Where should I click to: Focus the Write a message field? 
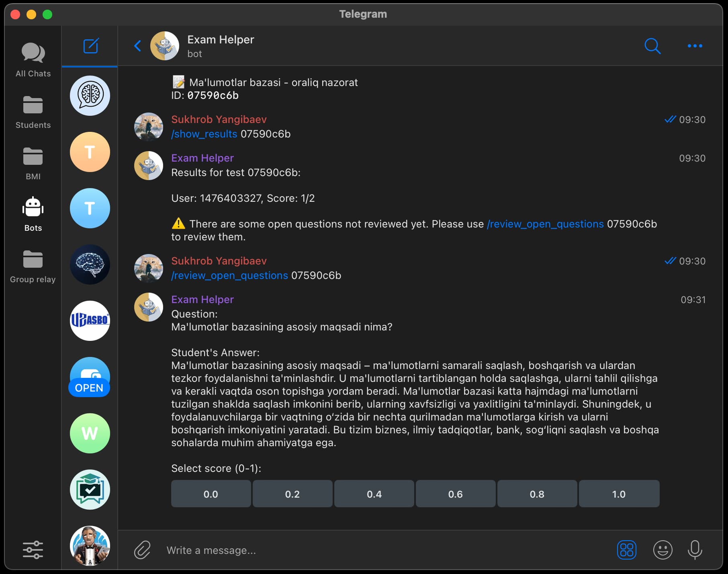point(386,550)
